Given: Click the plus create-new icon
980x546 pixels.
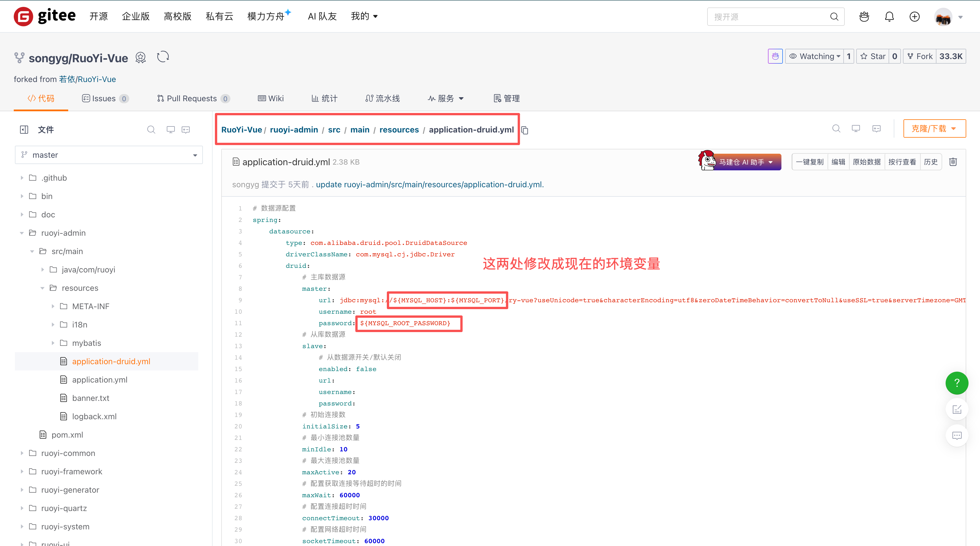Looking at the screenshot, I should click(914, 16).
